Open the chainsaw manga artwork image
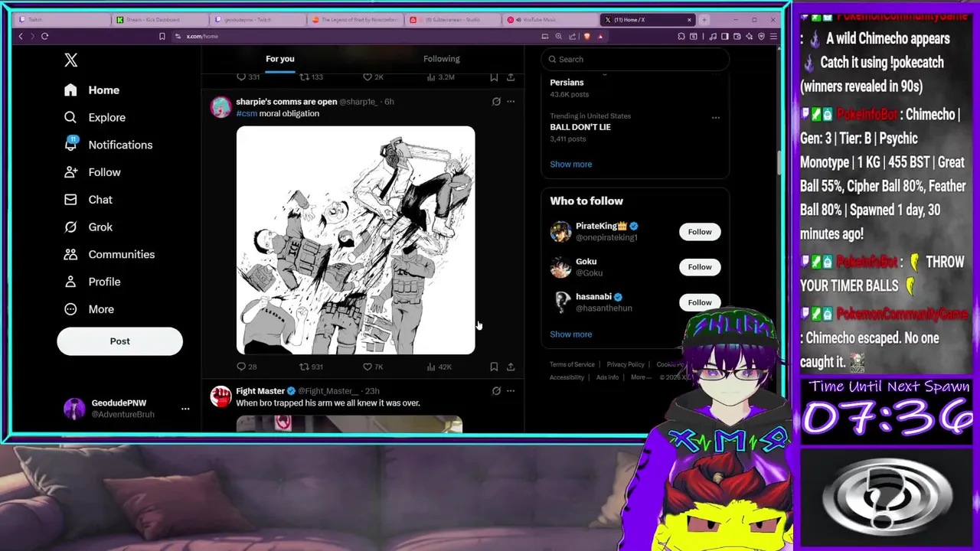 355,240
